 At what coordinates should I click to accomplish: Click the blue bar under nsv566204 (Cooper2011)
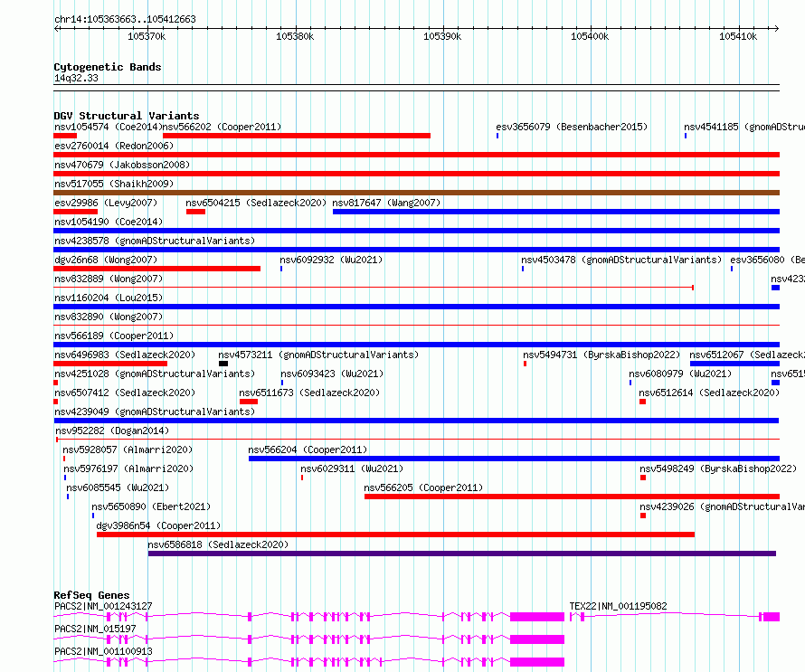point(514,459)
